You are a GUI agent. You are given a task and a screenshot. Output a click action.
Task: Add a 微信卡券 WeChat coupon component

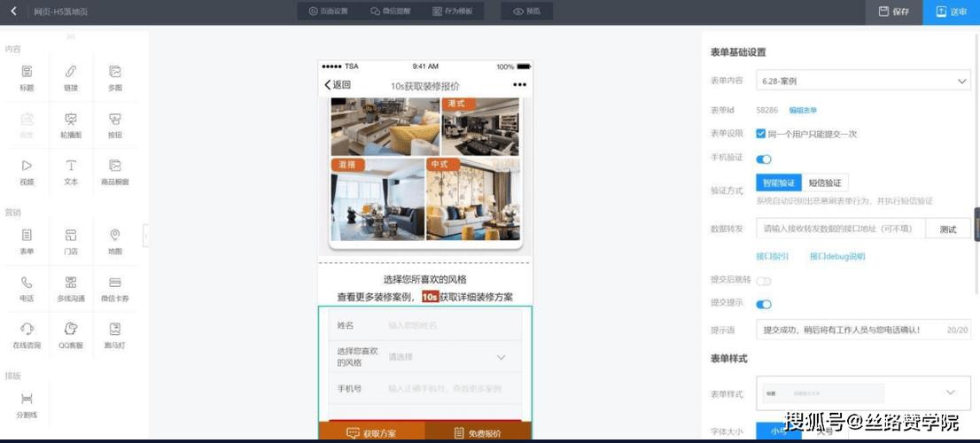point(115,290)
